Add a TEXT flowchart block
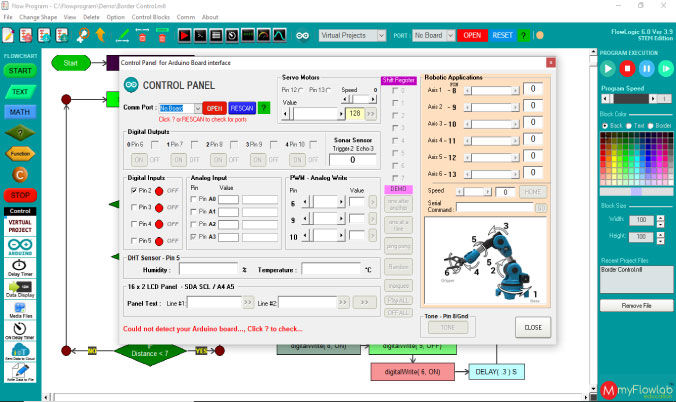The width and height of the screenshot is (676, 402). pos(20,92)
